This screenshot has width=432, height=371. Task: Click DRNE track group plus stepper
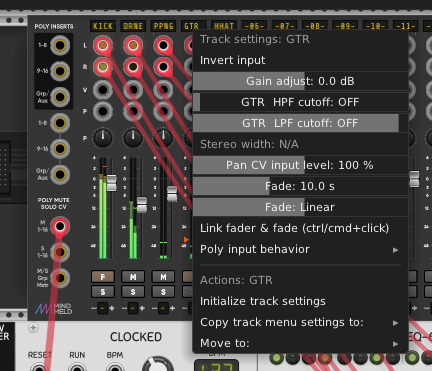pyautogui.click(x=142, y=308)
